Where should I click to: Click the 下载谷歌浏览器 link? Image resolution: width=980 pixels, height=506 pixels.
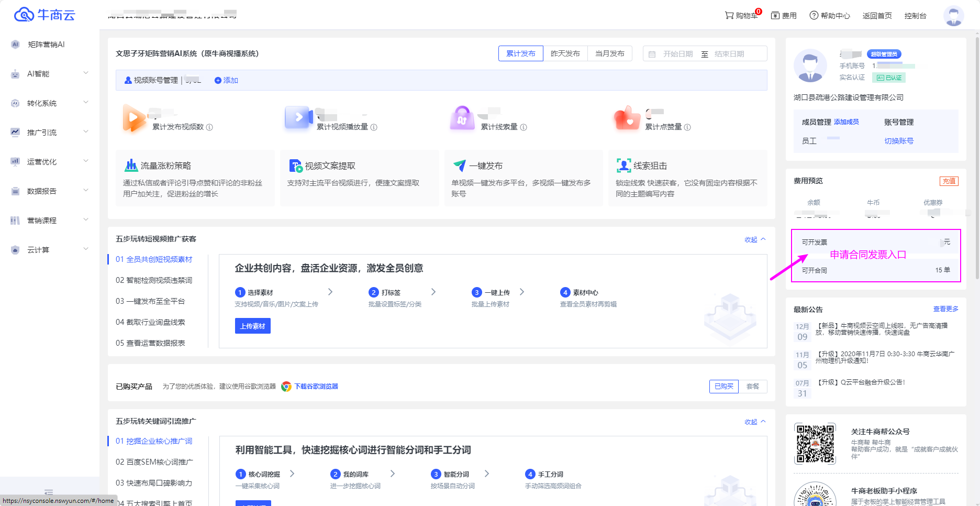316,387
